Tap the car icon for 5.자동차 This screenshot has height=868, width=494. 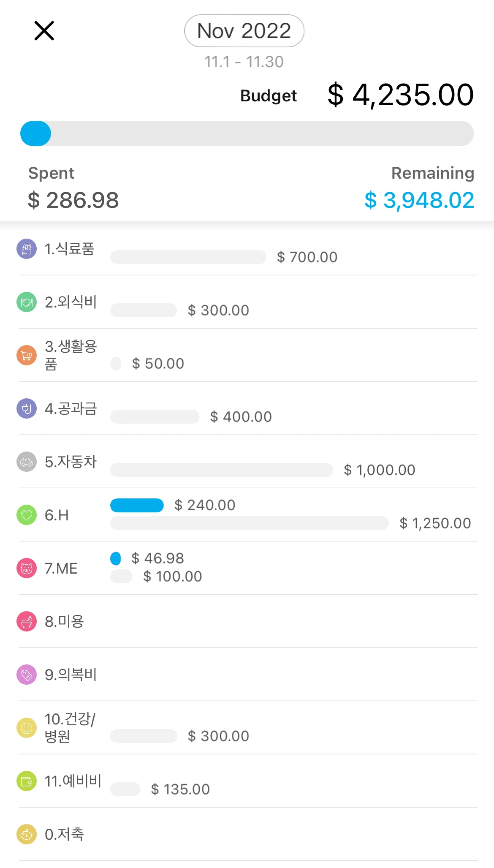tap(27, 462)
